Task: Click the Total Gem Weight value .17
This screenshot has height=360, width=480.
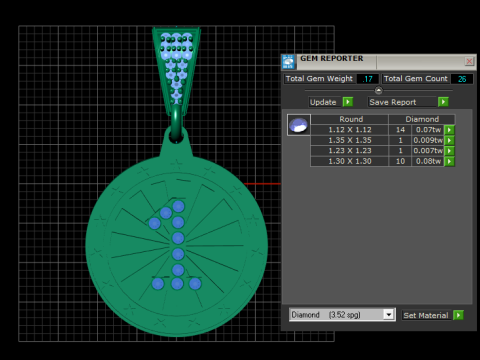Action: [368, 79]
